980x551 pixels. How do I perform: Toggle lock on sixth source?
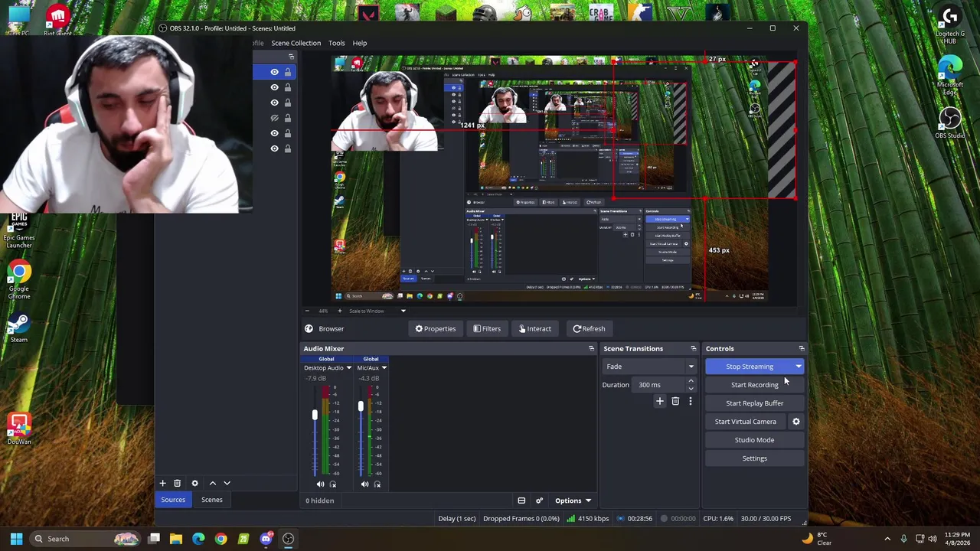288,148
